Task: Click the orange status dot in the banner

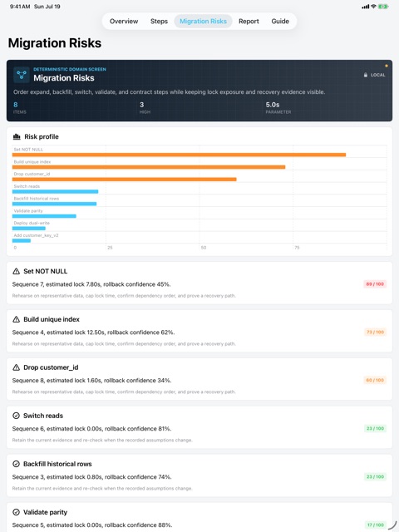Action: click(x=386, y=66)
